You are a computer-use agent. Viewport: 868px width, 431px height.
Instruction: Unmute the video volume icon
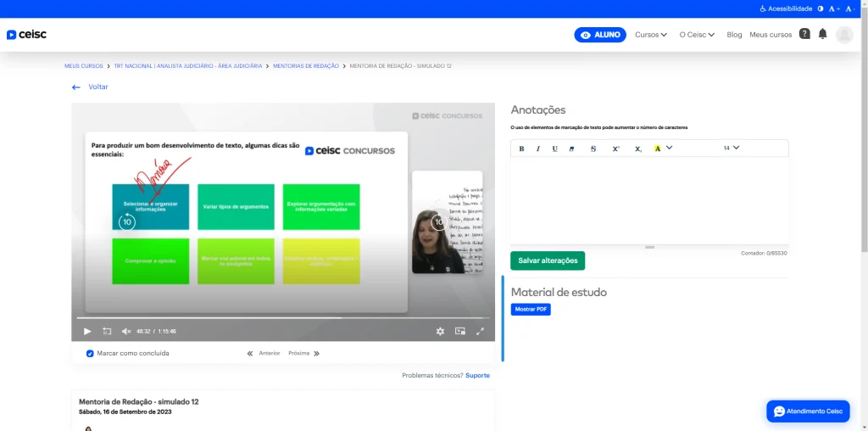click(126, 331)
